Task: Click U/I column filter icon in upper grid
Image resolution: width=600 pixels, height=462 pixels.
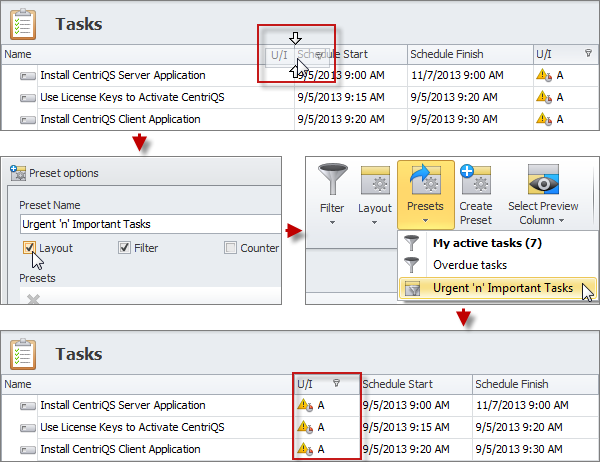Action: click(x=589, y=53)
